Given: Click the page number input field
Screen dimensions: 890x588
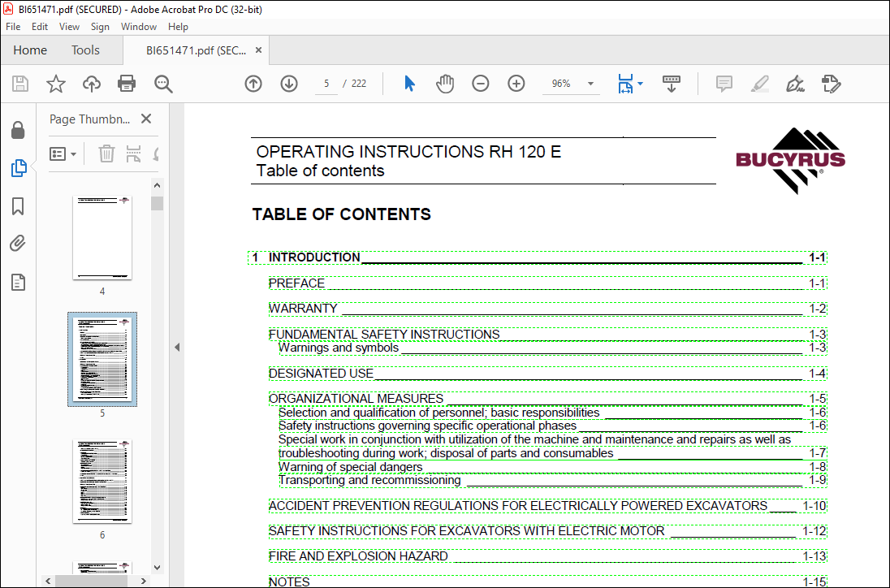Looking at the screenshot, I should pyautogui.click(x=326, y=84).
